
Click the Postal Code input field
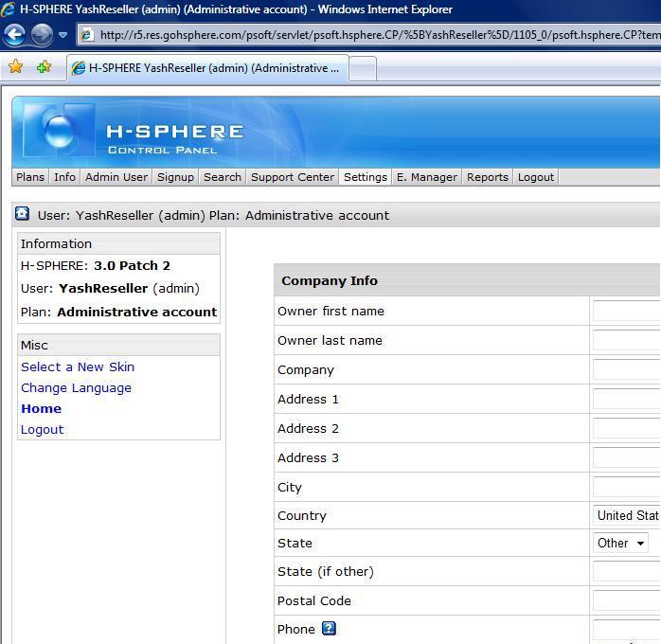(x=626, y=600)
